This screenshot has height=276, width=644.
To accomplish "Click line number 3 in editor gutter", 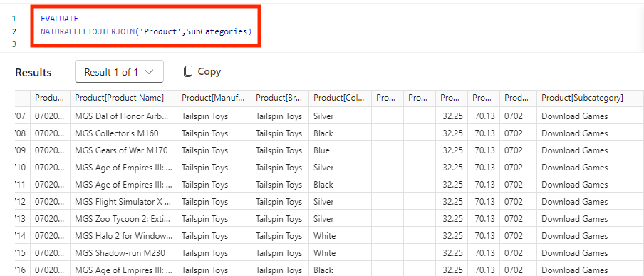I will coord(14,44).
